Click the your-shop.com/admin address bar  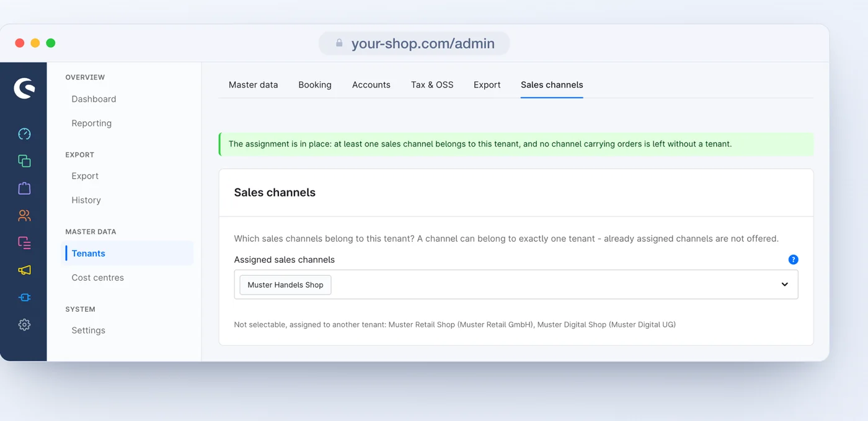pyautogui.click(x=414, y=43)
